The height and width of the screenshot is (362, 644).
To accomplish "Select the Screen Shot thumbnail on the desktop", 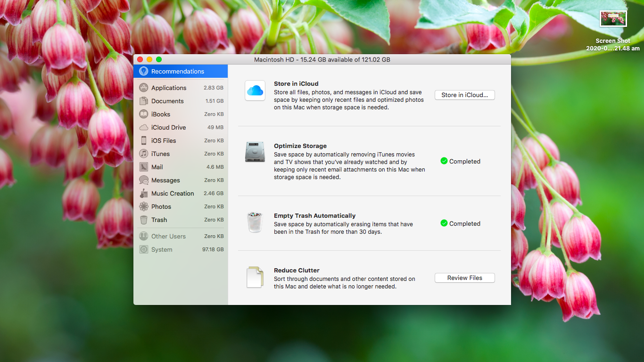I will 613,18.
